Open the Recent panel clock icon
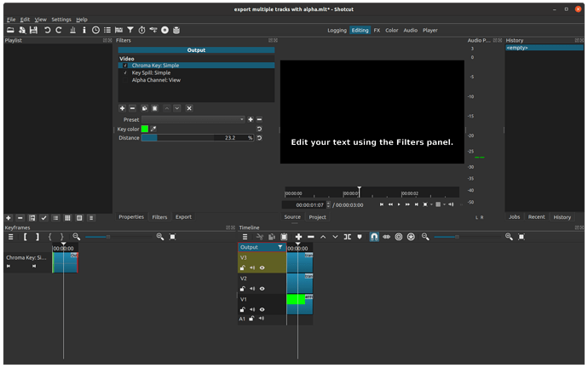Image resolution: width=588 pixels, height=368 pixels. 95,30
